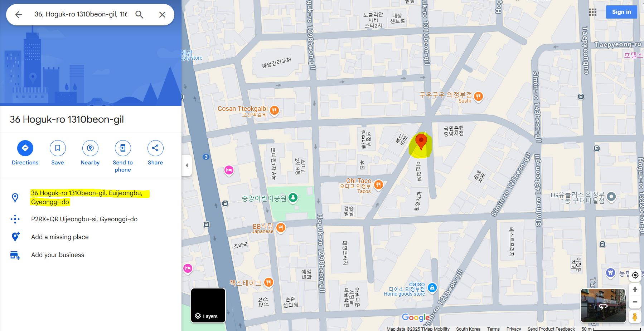
Task: Click the 국민은행 중앙지점 map label
Action: (x=454, y=131)
